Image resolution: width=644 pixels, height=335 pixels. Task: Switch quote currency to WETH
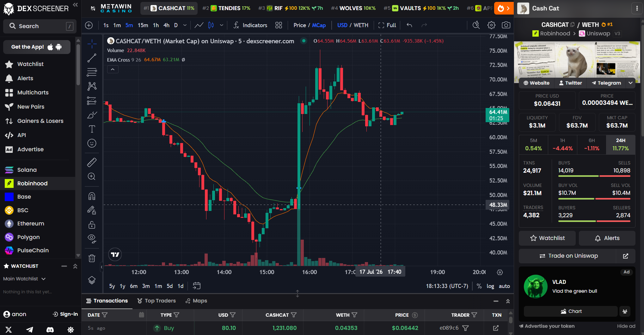[x=361, y=25]
